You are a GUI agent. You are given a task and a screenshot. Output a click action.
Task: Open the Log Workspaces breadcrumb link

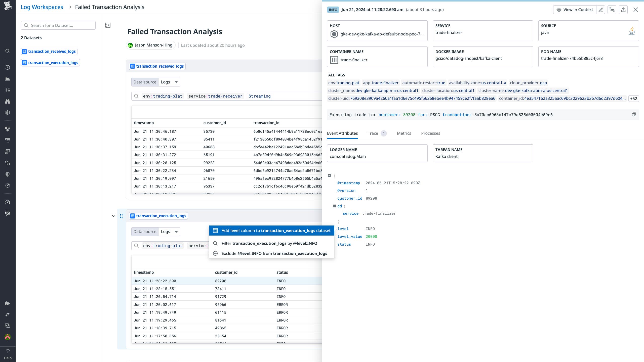coord(42,7)
